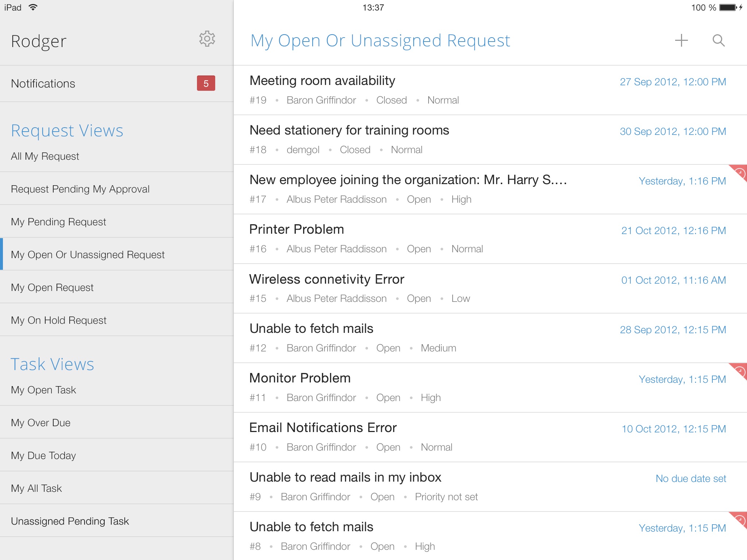Show the My Due Today tasks
747x560 pixels.
[117, 455]
